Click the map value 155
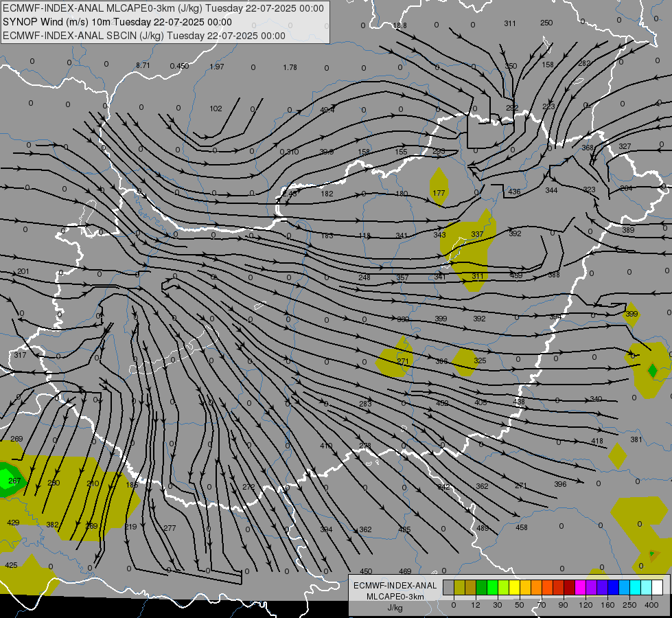 coord(401,152)
